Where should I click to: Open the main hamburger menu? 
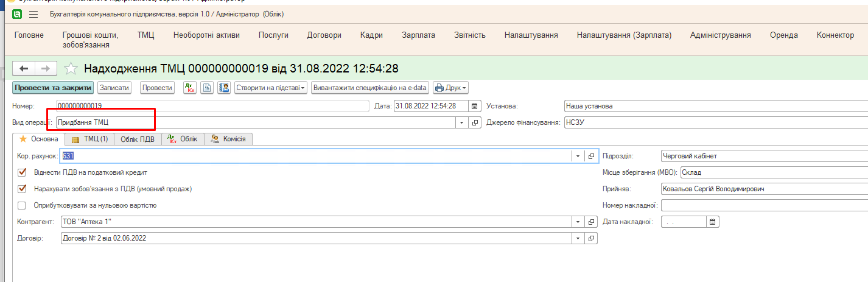coord(33,14)
